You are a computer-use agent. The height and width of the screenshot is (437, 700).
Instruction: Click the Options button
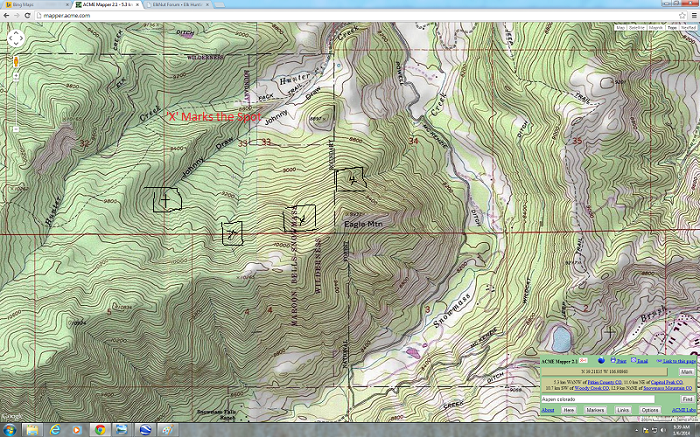tap(650, 410)
